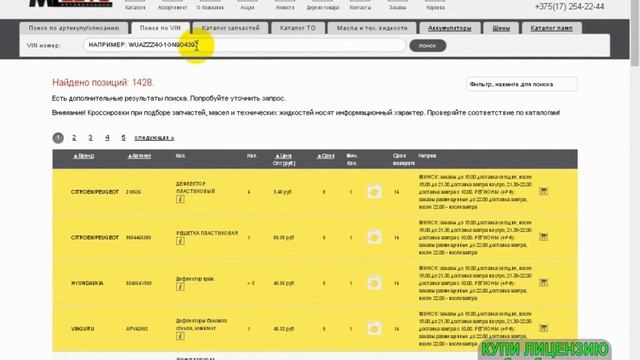Focus the VIN номер input field
The image size is (640, 360).
244,45
